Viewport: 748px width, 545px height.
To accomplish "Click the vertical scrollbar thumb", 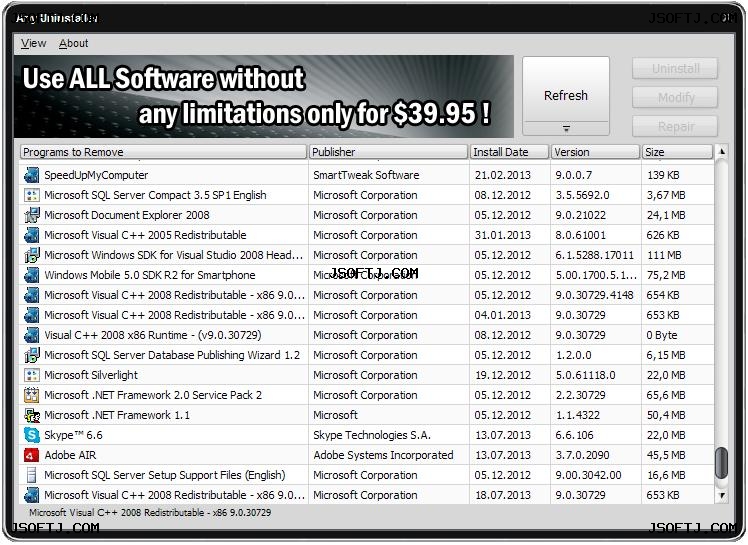I will click(722, 462).
